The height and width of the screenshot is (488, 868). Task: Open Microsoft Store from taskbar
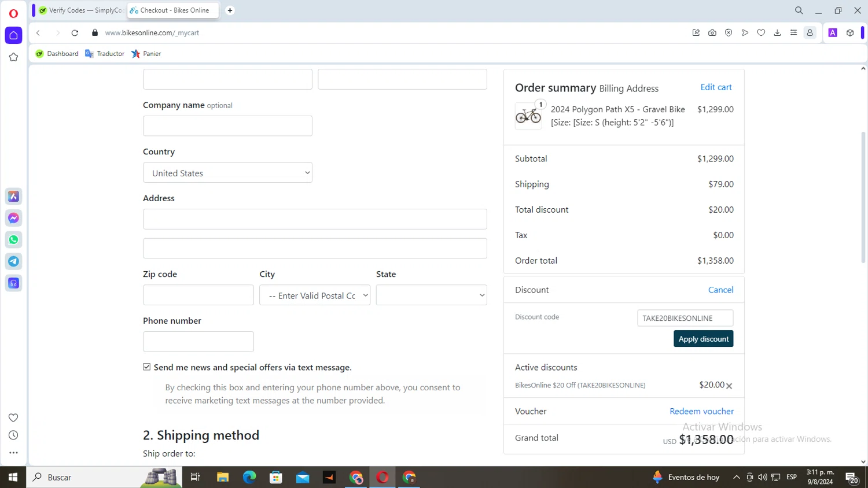pos(276,477)
